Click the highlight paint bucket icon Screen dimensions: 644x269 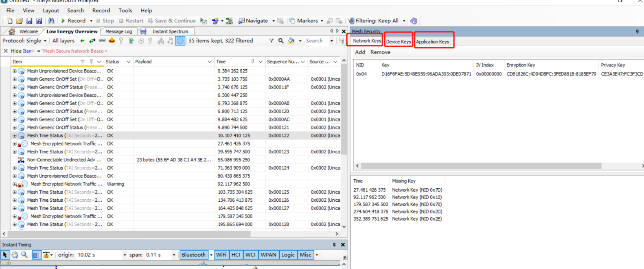coord(291,41)
